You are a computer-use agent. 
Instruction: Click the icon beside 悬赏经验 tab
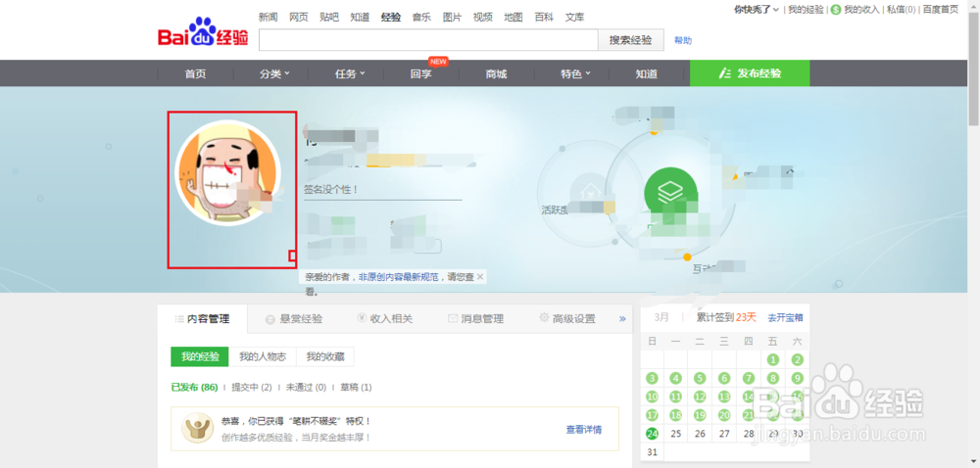click(x=270, y=319)
